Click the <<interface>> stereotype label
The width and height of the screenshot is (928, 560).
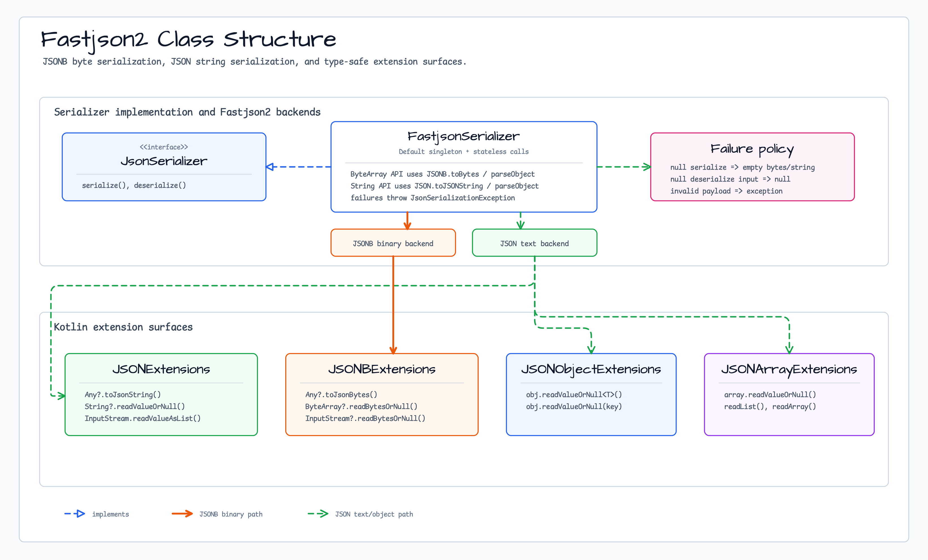click(x=164, y=147)
